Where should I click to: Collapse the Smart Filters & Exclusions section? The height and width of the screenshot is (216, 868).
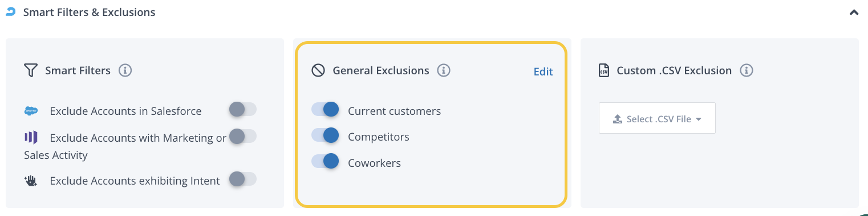coord(854,12)
